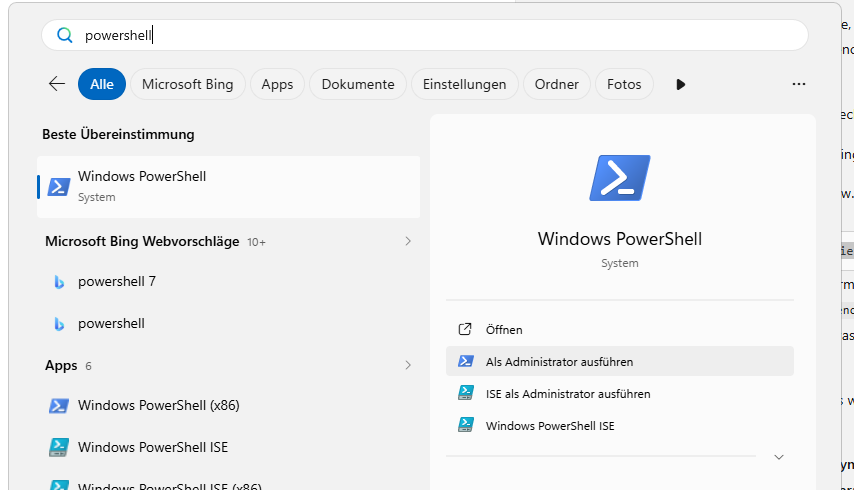The image size is (854, 490).
Task: Click the Windows PowerShell icon in best match
Action: click(59, 187)
